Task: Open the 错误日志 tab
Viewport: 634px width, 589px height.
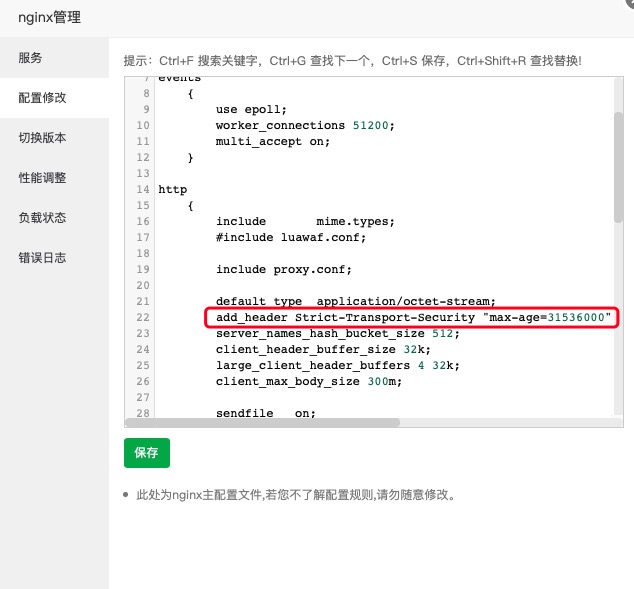Action: pyautogui.click(x=54, y=258)
